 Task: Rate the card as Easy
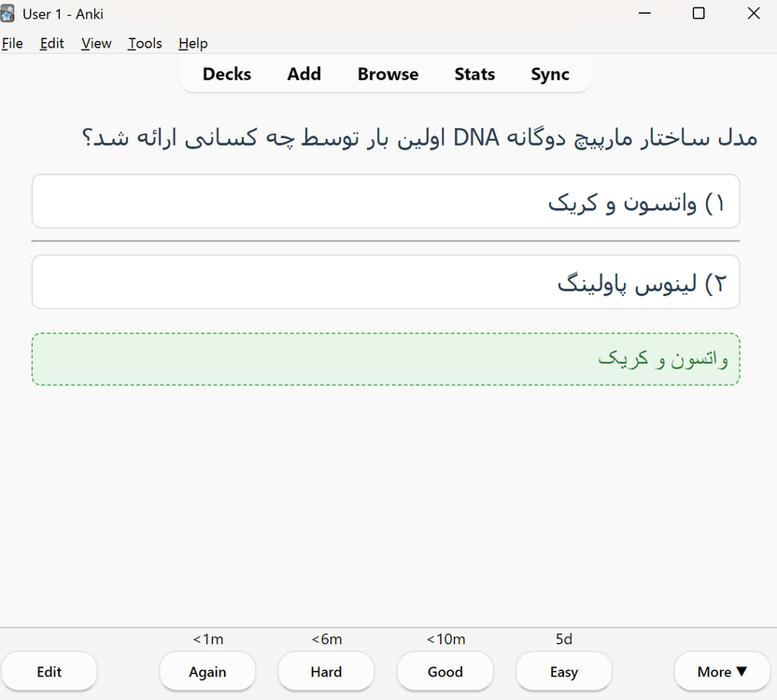click(564, 672)
